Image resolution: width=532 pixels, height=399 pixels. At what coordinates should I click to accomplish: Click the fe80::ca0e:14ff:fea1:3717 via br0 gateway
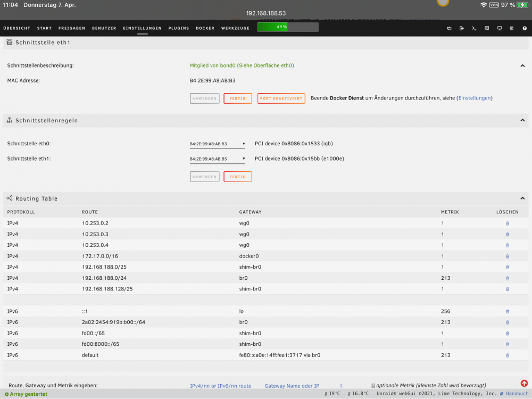pos(280,355)
